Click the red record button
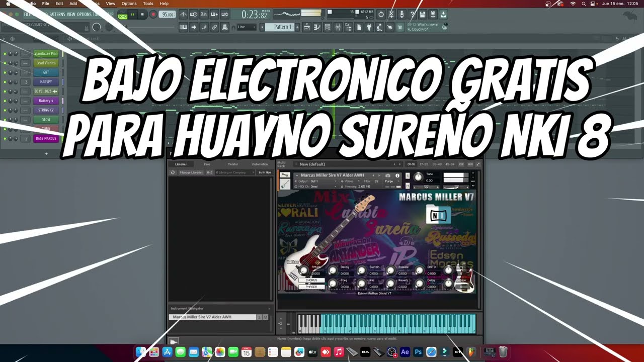The height and width of the screenshot is (362, 644). (x=153, y=15)
